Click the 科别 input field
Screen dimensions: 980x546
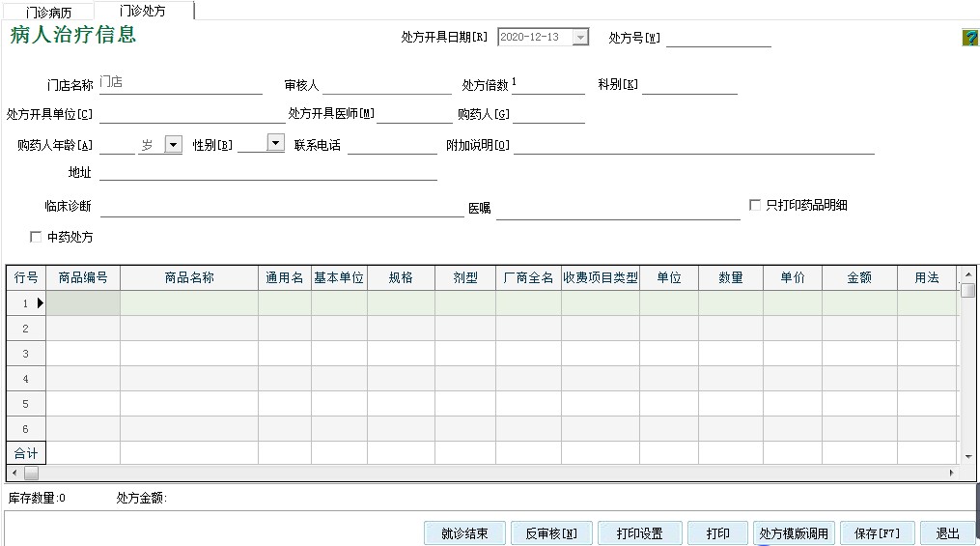pyautogui.click(x=690, y=85)
